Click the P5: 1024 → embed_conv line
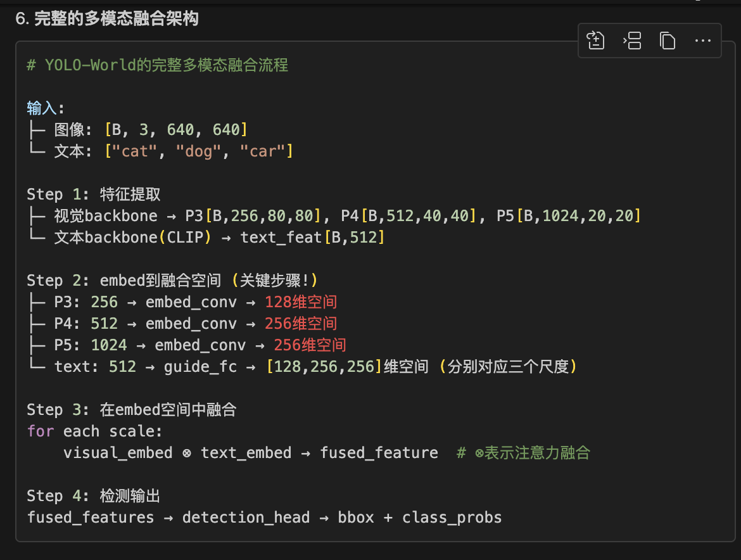This screenshot has width=741, height=560. 187,345
